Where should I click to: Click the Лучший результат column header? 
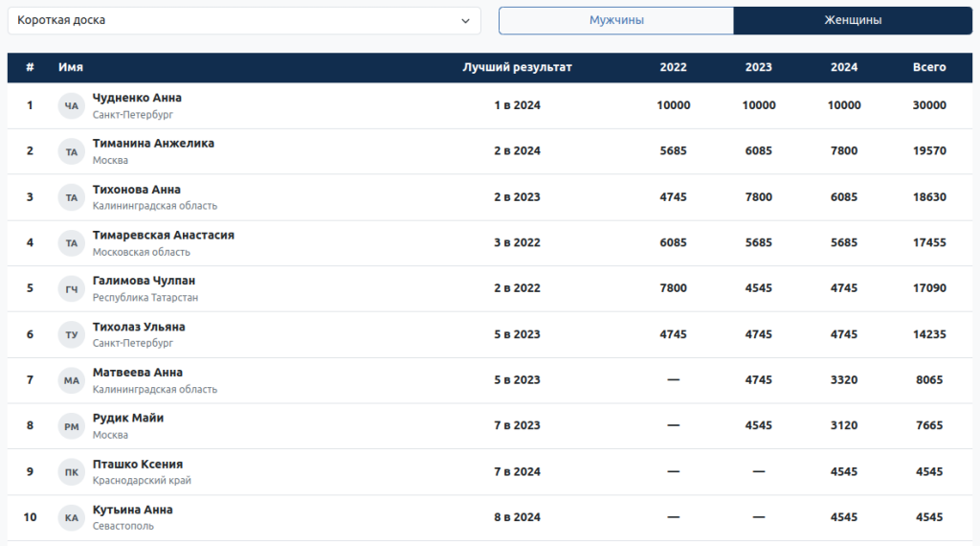(x=517, y=67)
